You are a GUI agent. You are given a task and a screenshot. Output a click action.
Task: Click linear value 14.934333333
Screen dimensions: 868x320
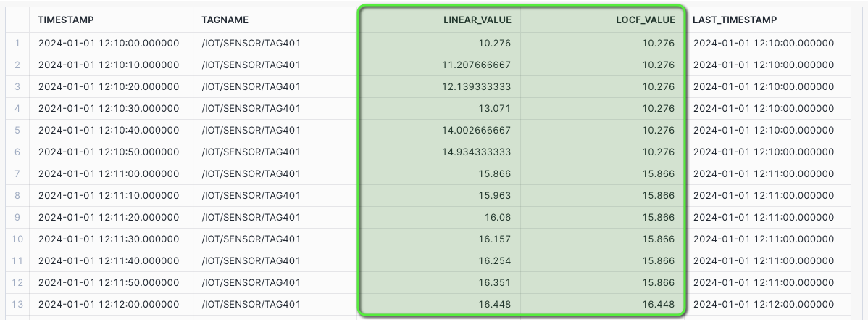(x=475, y=152)
